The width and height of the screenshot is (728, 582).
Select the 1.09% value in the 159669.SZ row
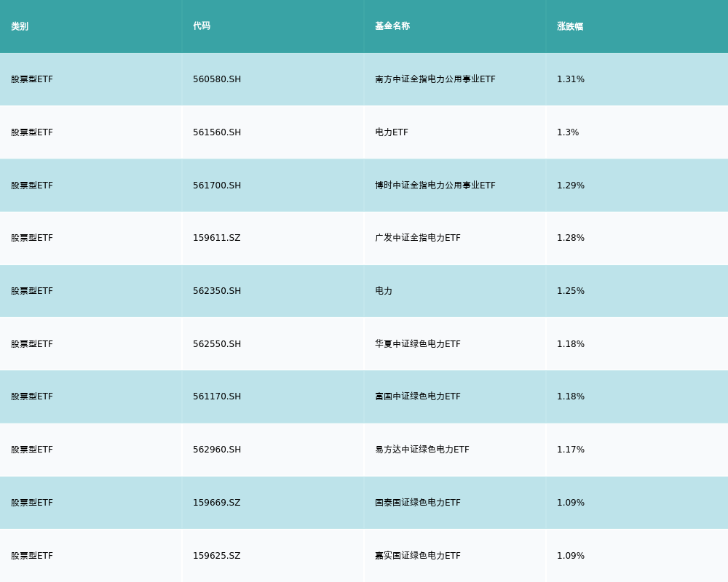571,503
